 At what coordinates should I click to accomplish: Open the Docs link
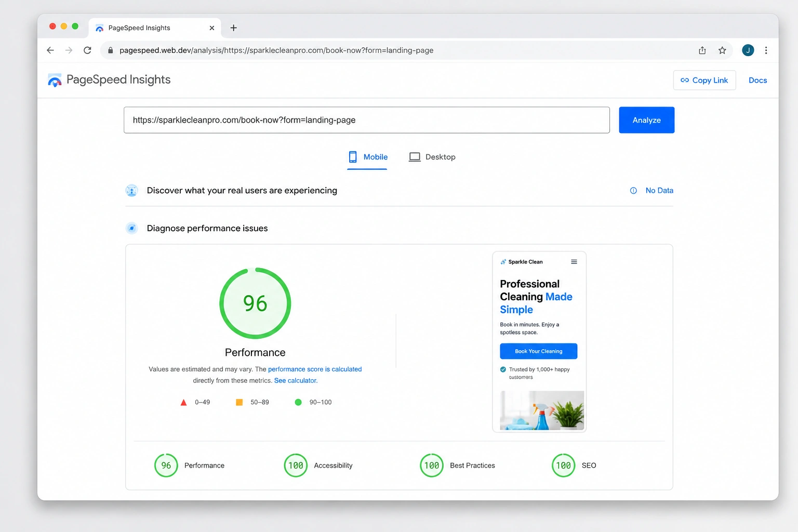tap(758, 80)
